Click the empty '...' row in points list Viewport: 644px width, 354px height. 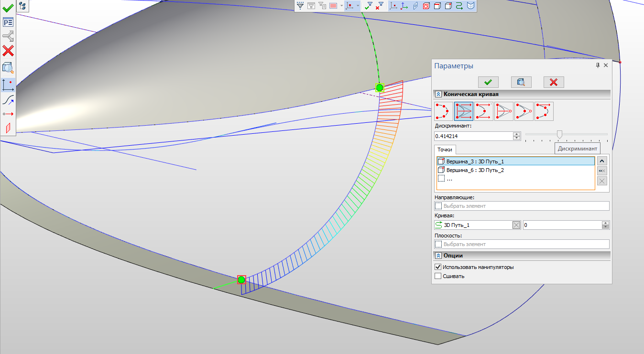(515, 179)
